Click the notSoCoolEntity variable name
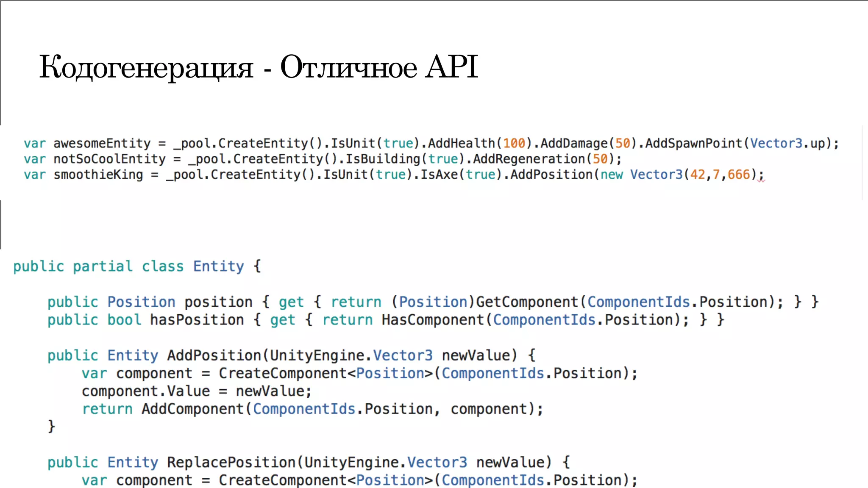 [110, 159]
